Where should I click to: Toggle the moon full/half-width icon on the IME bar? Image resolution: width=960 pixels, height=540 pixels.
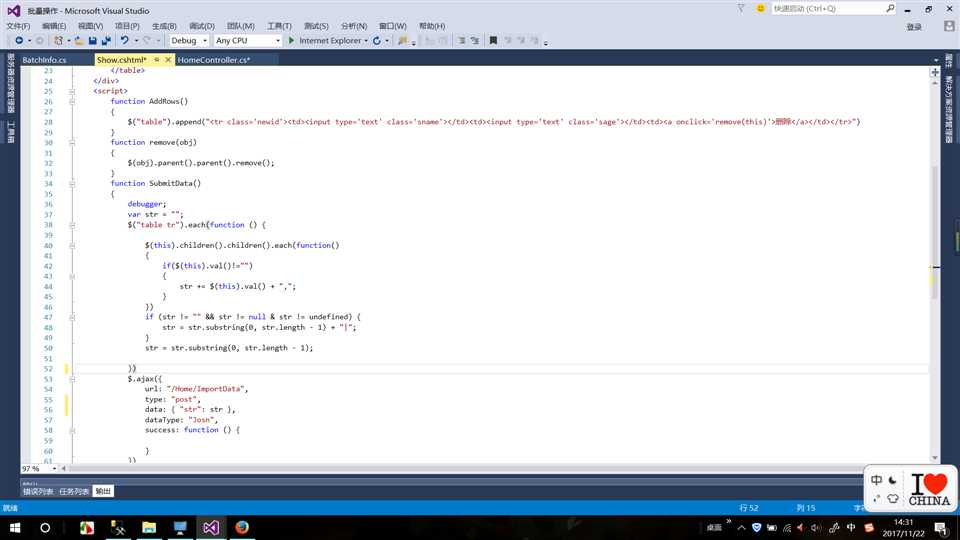893,481
